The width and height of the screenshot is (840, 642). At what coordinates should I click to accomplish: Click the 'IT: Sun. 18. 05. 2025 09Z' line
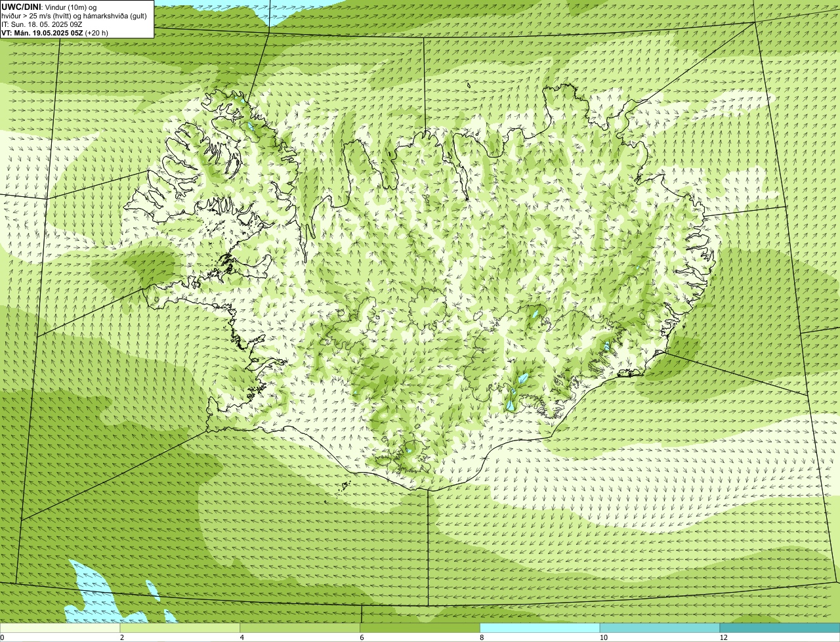[42, 24]
